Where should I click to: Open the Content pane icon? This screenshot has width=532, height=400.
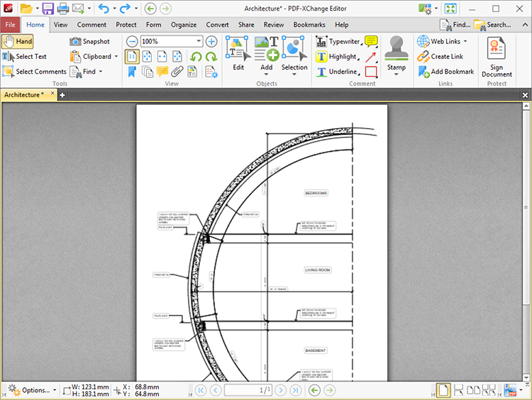pos(192,72)
